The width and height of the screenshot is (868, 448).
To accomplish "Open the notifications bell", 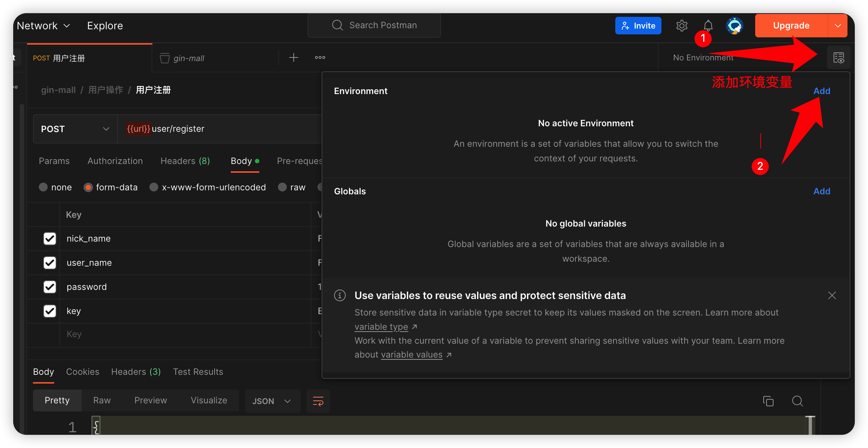I will (x=708, y=26).
